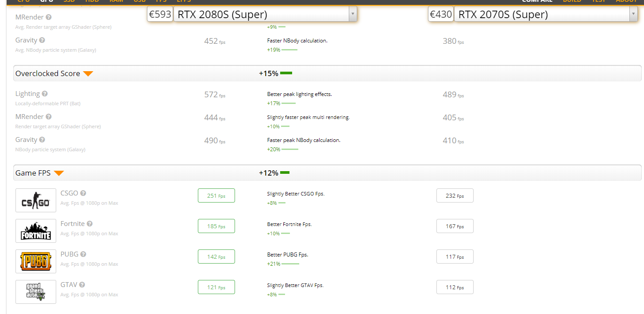The image size is (644, 314).
Task: Click 'Slightly faster peak multi rendering.' text
Action: (309, 117)
